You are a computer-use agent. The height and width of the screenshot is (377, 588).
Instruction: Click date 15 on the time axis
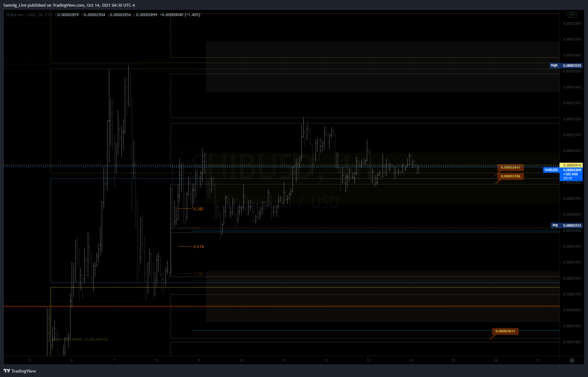pyautogui.click(x=453, y=360)
